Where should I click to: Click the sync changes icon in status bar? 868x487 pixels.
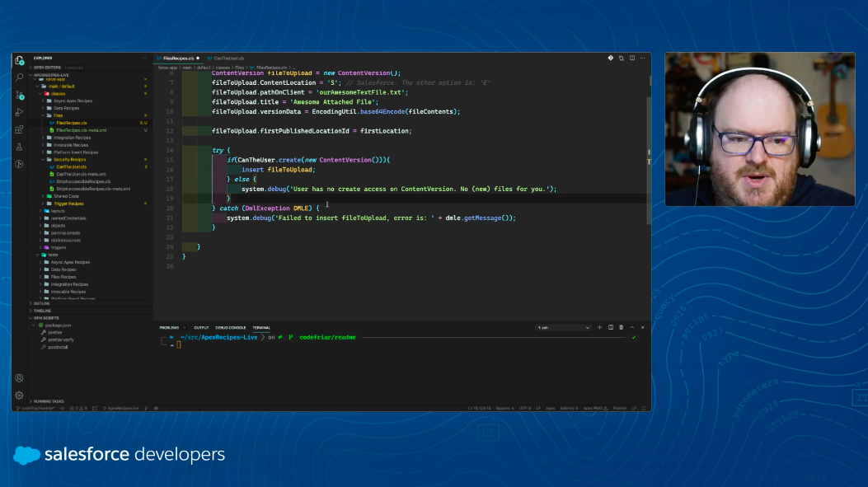pos(62,409)
